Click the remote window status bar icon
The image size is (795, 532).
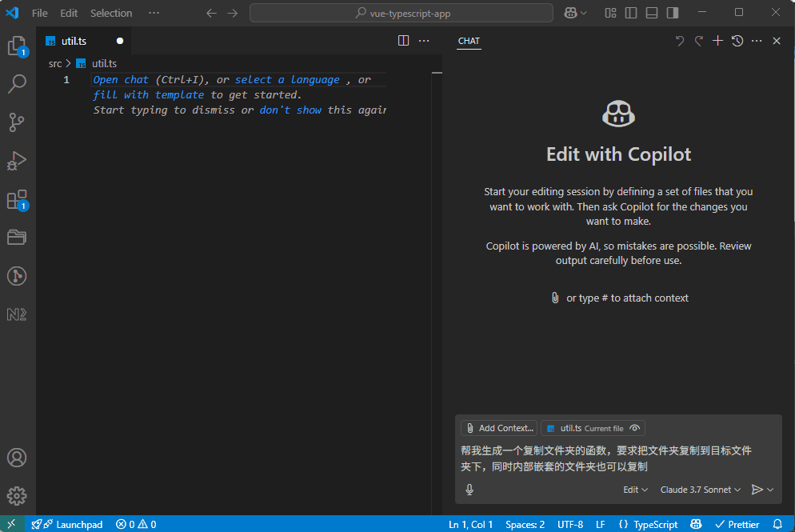(12, 524)
